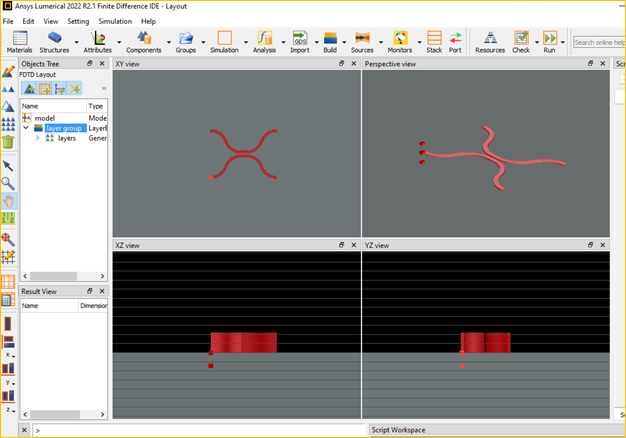The image size is (626, 438).
Task: Click the Check toolbar icon
Action: coord(521,42)
